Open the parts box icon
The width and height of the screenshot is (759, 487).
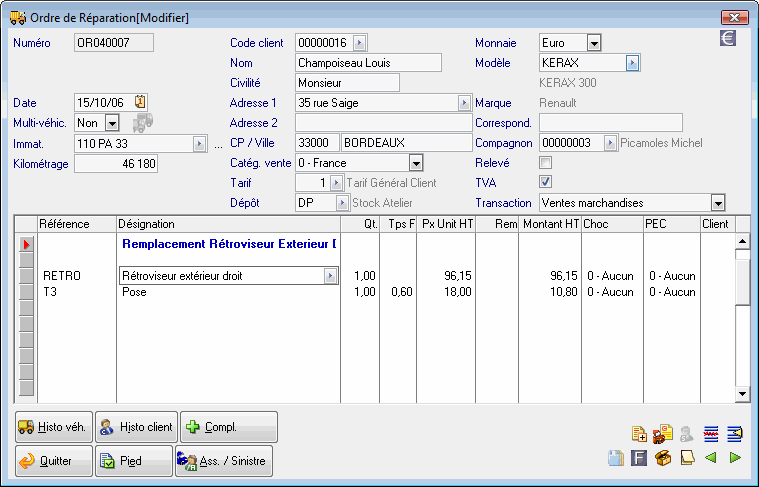pyautogui.click(x=663, y=458)
